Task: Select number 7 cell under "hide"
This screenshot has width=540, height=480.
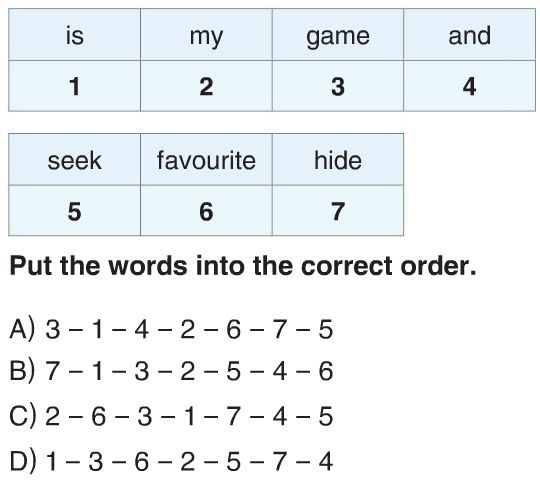Action: tap(338, 211)
